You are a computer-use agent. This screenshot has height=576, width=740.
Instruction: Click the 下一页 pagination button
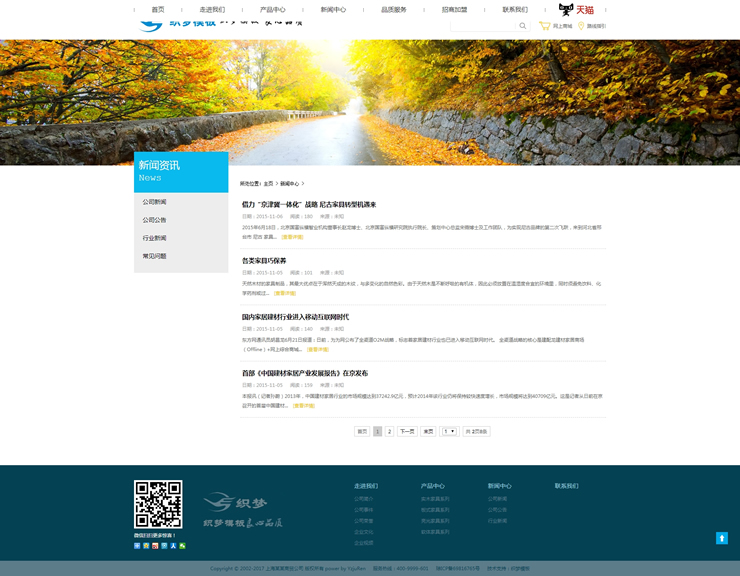point(407,431)
